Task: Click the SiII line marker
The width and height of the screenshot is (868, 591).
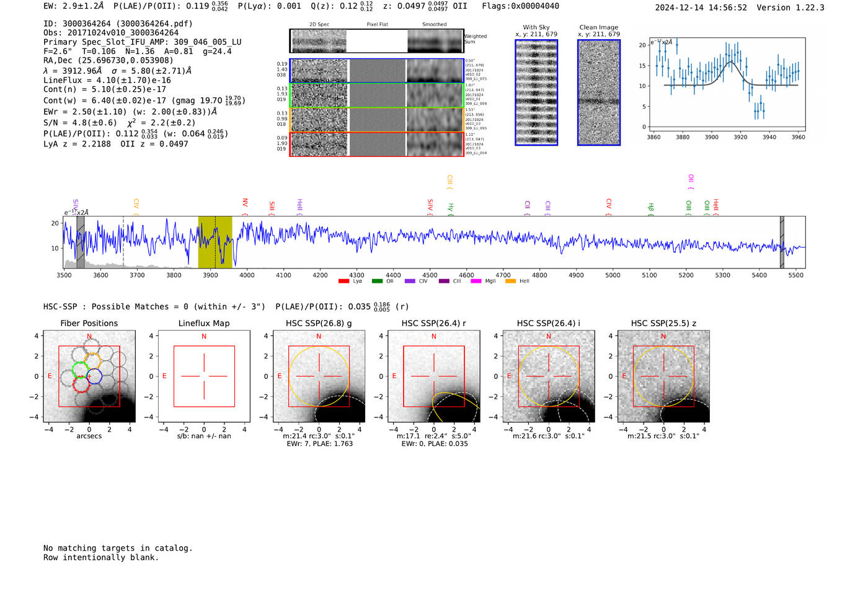Action: (272, 208)
